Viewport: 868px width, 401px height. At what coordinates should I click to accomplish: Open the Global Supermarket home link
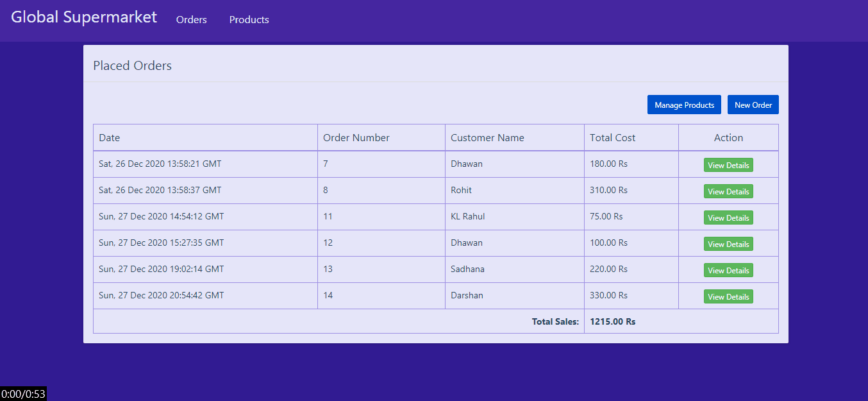point(84,17)
